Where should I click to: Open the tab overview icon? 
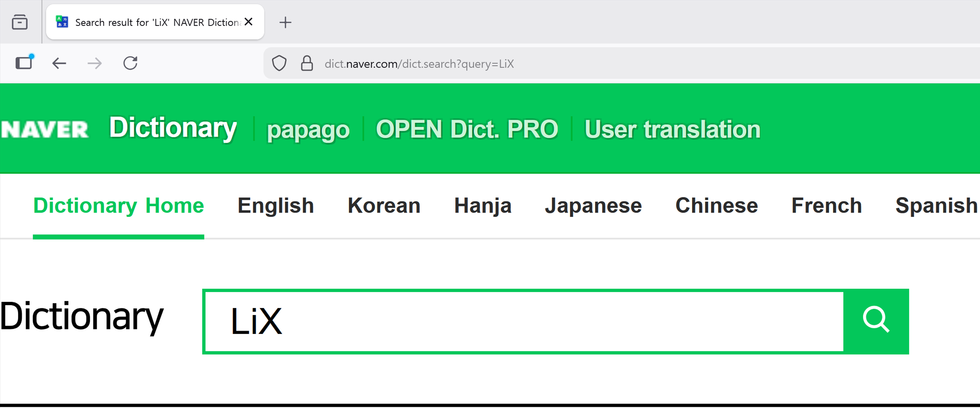pos(19,22)
